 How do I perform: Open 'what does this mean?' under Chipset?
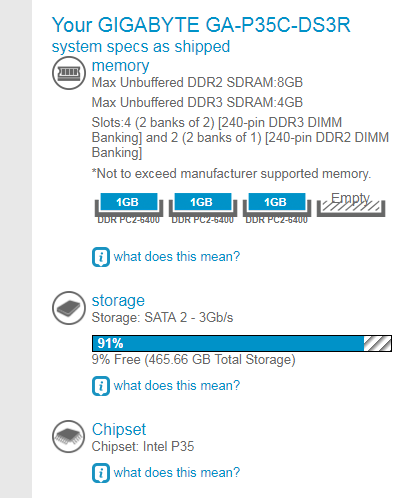[x=177, y=473]
